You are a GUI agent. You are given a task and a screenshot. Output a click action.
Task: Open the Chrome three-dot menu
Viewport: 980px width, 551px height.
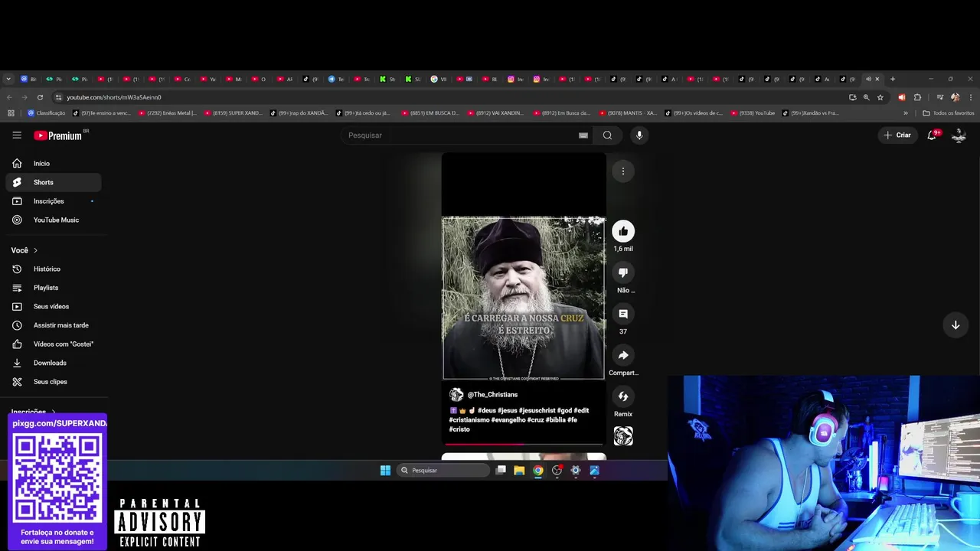[970, 97]
